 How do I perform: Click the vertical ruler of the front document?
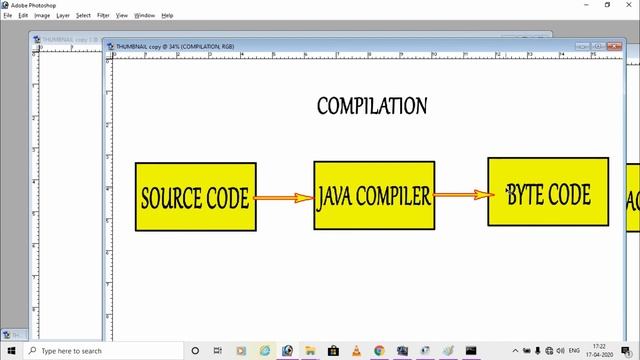[x=109, y=200]
